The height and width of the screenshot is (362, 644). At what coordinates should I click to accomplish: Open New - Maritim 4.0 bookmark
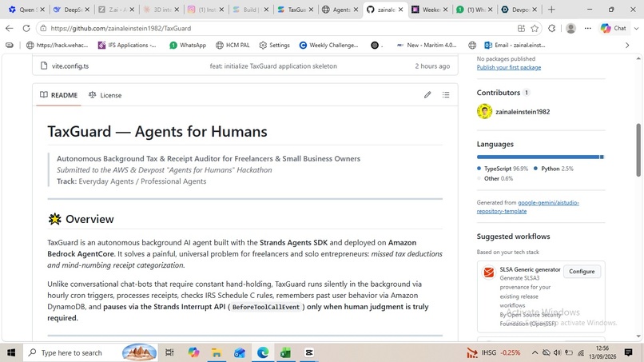coord(427,46)
